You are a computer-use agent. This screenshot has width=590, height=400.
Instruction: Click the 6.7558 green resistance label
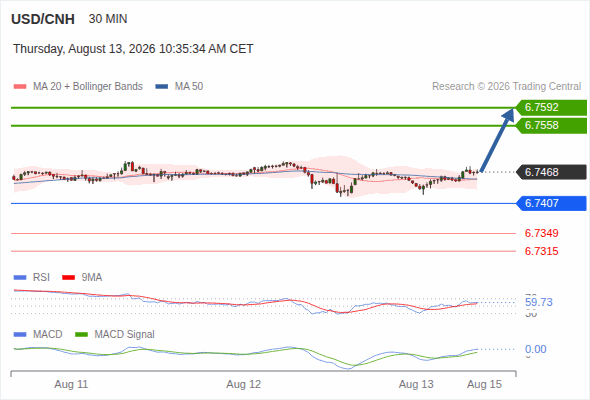pyautogui.click(x=552, y=126)
